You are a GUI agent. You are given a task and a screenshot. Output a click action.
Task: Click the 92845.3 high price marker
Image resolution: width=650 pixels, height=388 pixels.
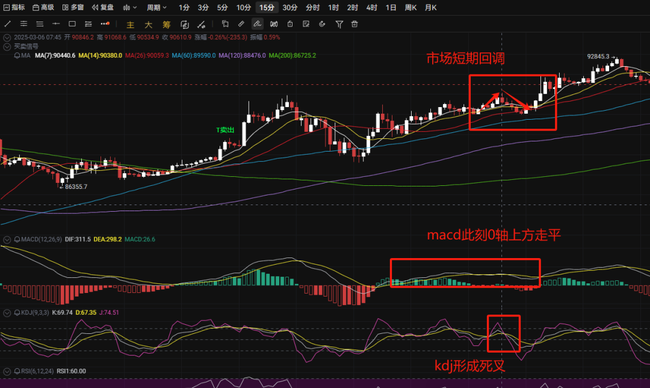pos(598,56)
